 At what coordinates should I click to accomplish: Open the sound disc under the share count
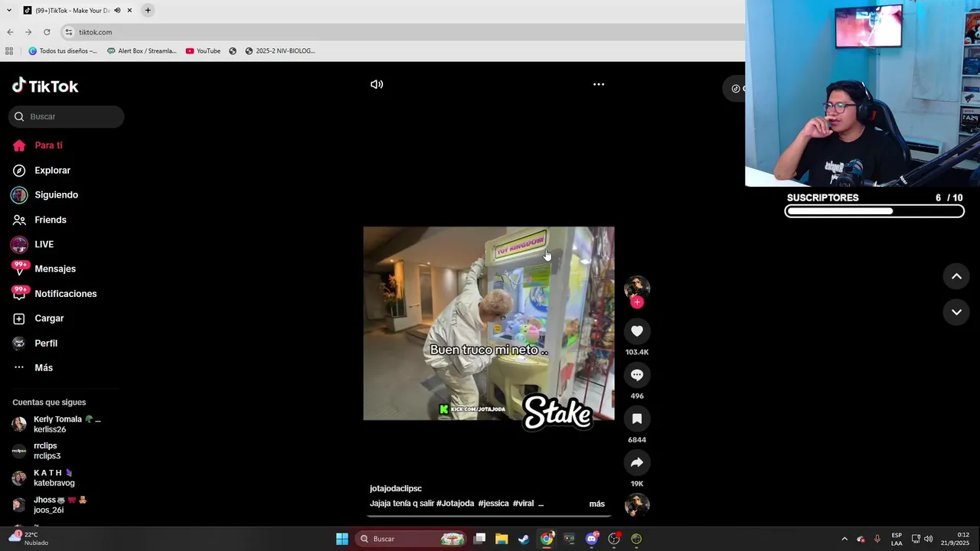[x=637, y=505]
